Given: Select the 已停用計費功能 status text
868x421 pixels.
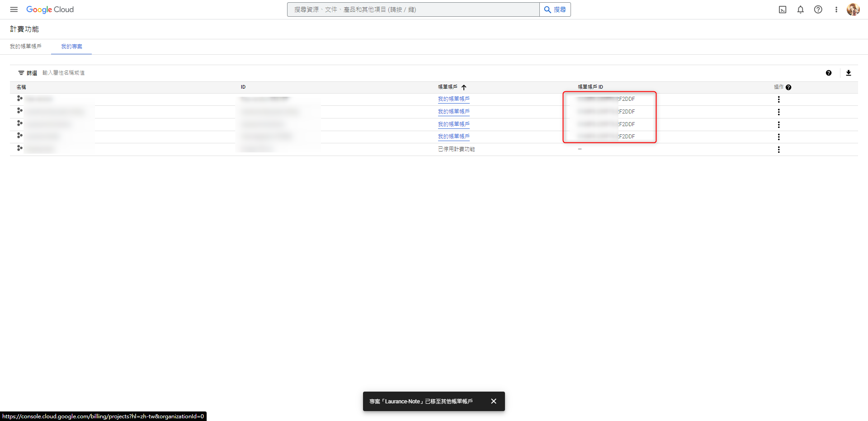Looking at the screenshot, I should click(456, 149).
